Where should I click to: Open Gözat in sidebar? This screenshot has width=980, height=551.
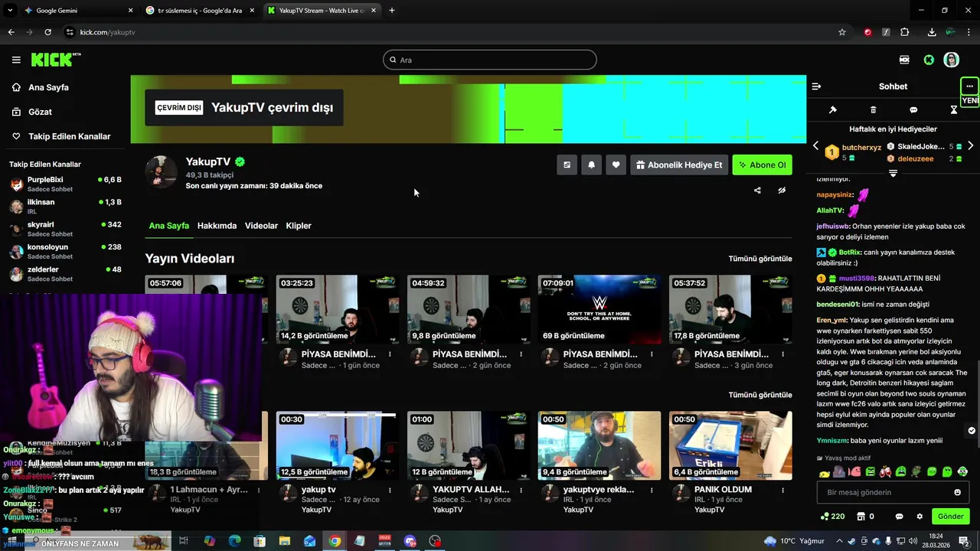coord(40,112)
